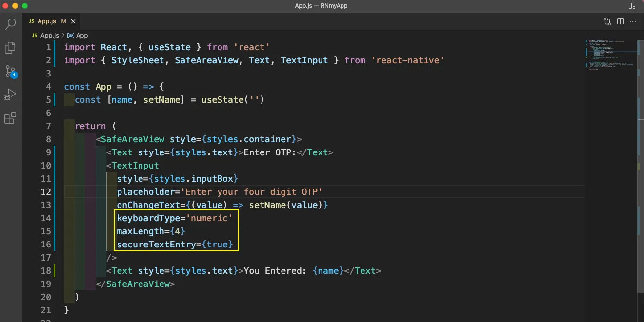644x322 pixels.
Task: Click the macOS green fullscreen window button
Action: click(x=25, y=6)
